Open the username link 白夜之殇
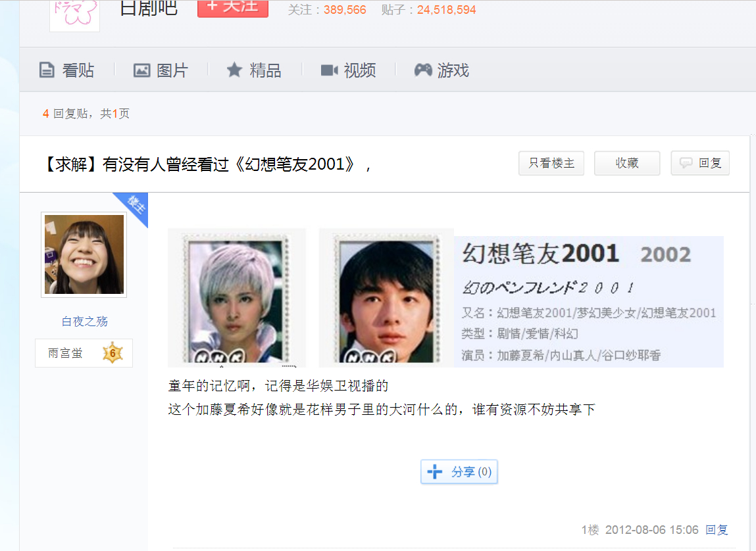 [84, 322]
